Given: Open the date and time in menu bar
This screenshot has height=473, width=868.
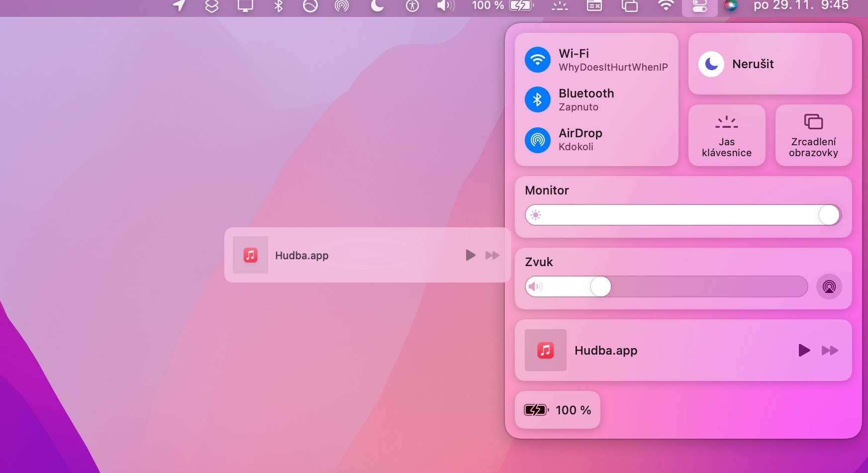Looking at the screenshot, I should [801, 5].
